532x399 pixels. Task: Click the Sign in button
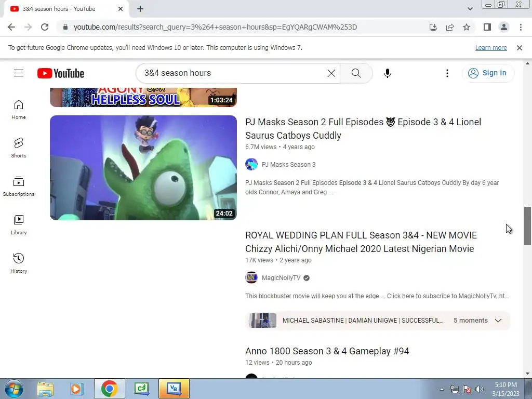[x=487, y=73]
